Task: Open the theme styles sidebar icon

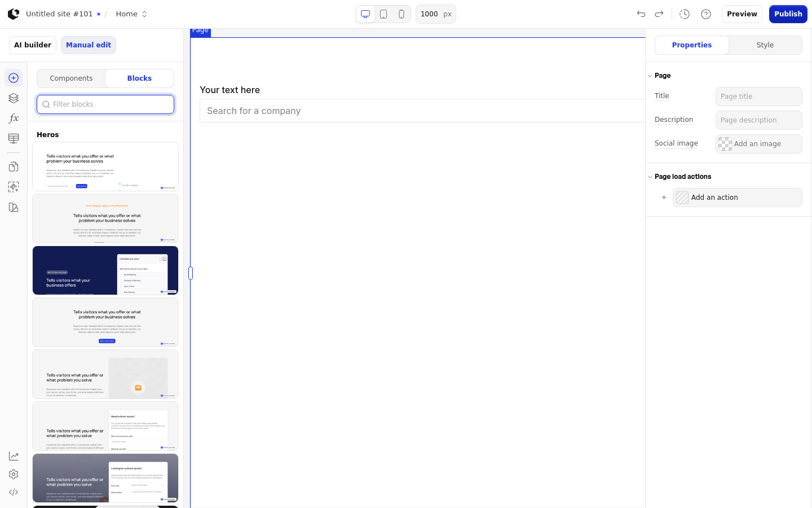Action: pyautogui.click(x=14, y=207)
